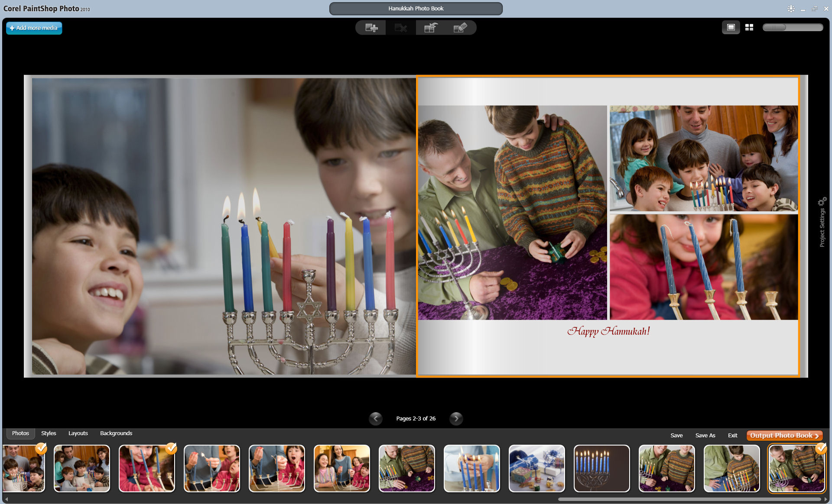This screenshot has height=504, width=832.
Task: Switch to single spread view
Action: click(x=731, y=28)
